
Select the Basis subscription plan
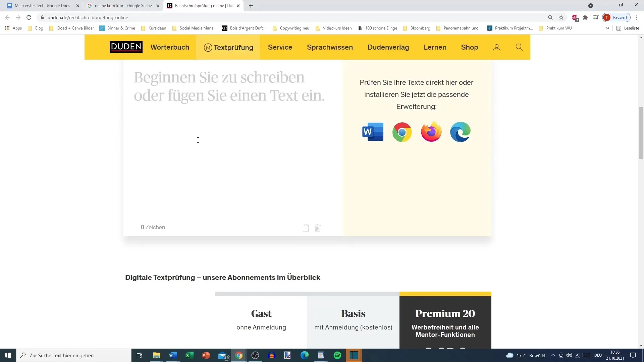(354, 314)
